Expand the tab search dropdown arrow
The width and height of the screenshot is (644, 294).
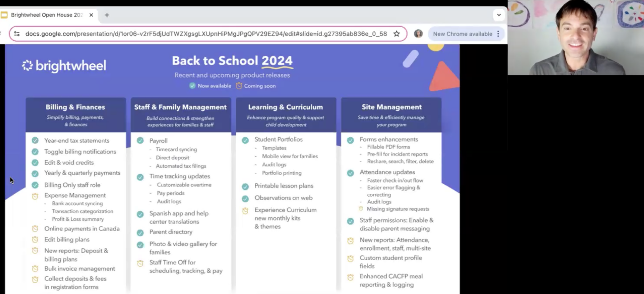coord(499,15)
